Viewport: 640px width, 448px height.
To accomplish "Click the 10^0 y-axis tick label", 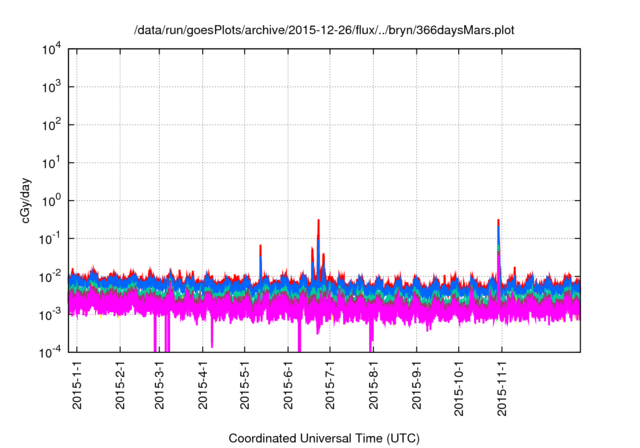I will 53,200.
